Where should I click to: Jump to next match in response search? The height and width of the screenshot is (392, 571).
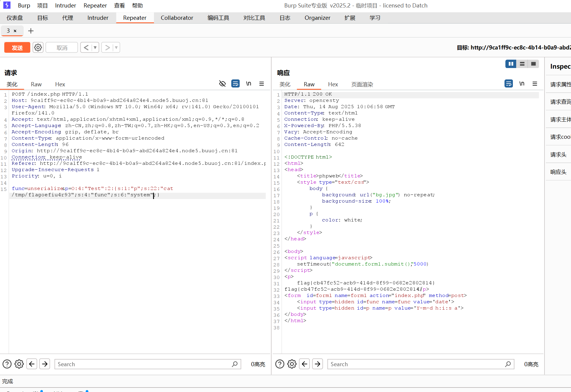tap(318, 364)
